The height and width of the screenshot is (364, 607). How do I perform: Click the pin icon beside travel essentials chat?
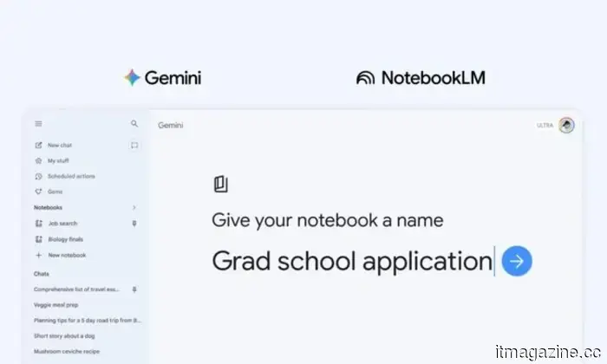[134, 289]
